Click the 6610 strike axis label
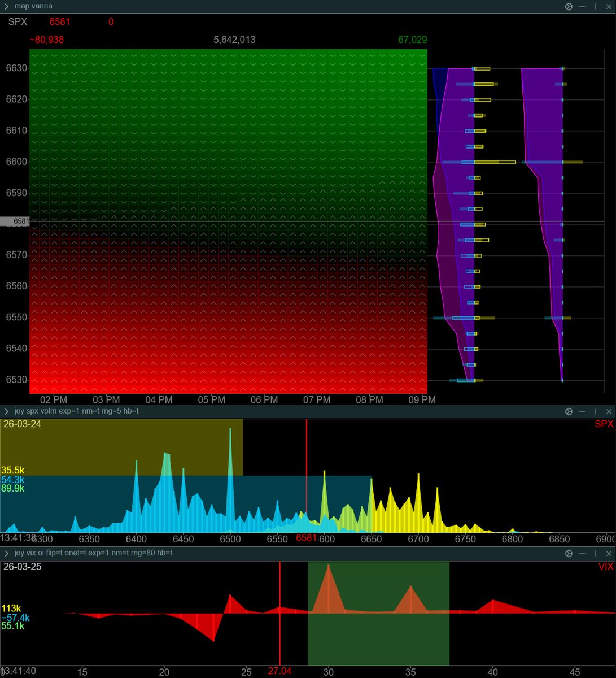 coord(16,131)
